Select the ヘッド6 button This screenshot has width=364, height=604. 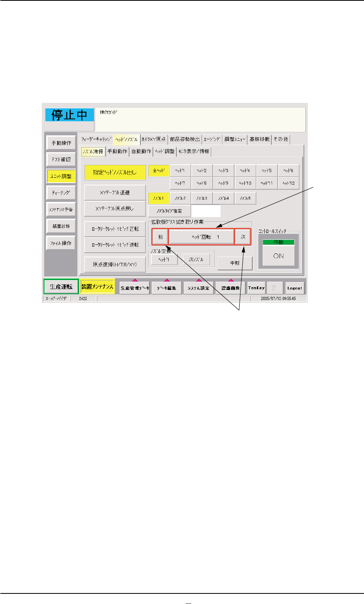289,171
